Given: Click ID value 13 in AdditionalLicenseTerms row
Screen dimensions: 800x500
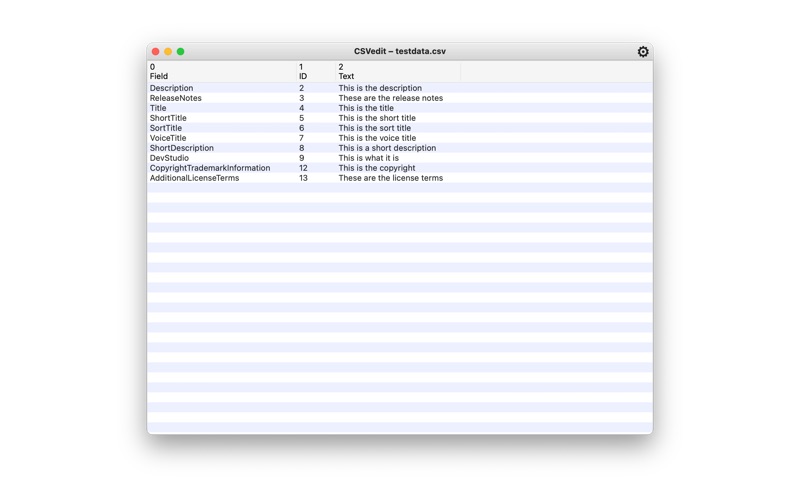Looking at the screenshot, I should [303, 178].
